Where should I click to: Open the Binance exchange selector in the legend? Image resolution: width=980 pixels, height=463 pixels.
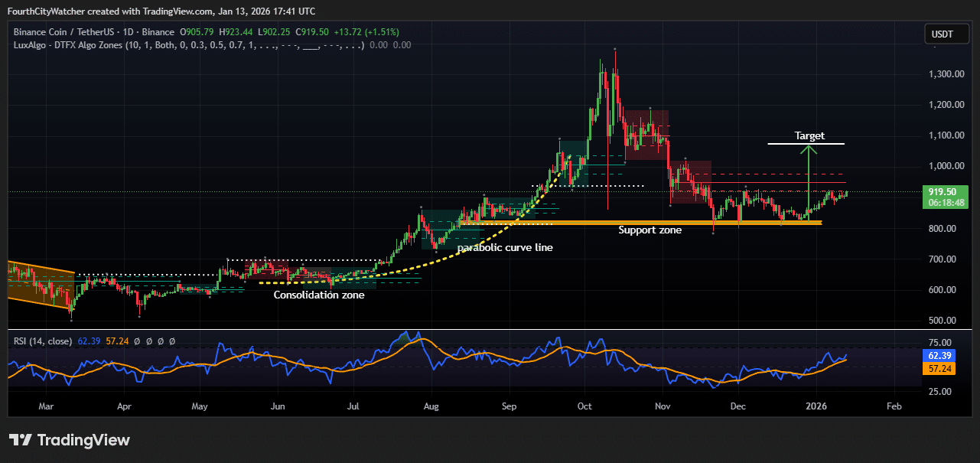[x=157, y=33]
